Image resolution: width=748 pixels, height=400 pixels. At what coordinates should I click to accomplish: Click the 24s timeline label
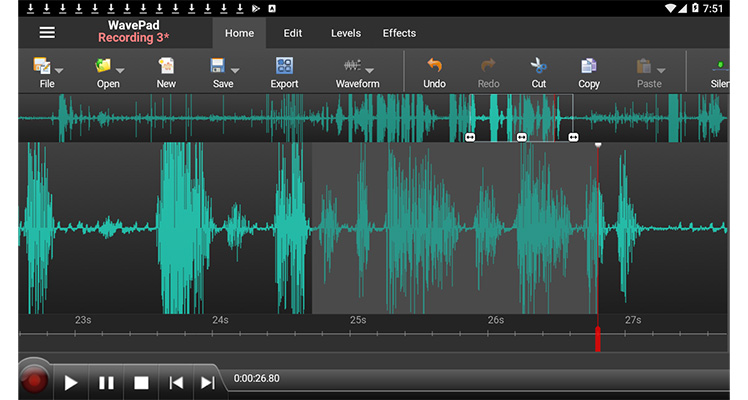pyautogui.click(x=220, y=320)
